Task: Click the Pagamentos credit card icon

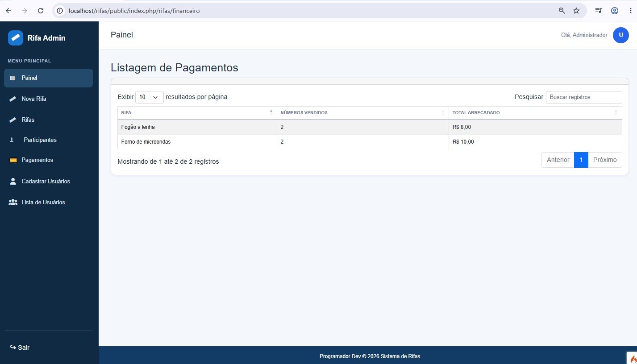Action: [13, 160]
